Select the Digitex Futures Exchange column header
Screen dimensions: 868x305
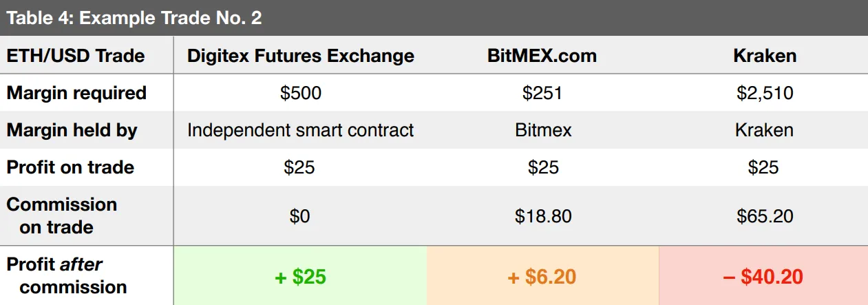click(x=301, y=56)
